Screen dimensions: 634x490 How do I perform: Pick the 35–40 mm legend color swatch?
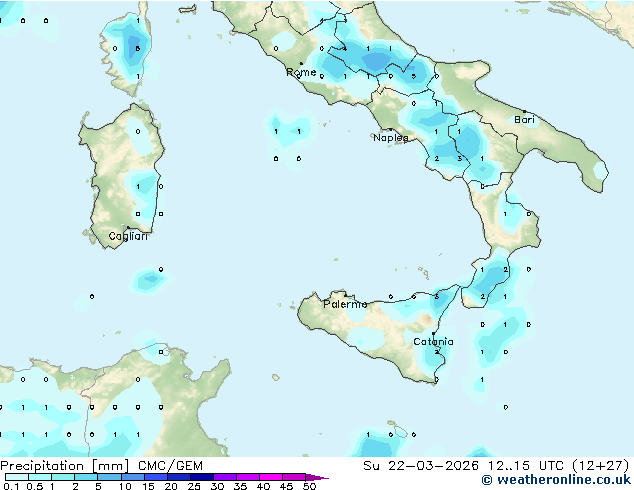pyautogui.click(x=248, y=477)
